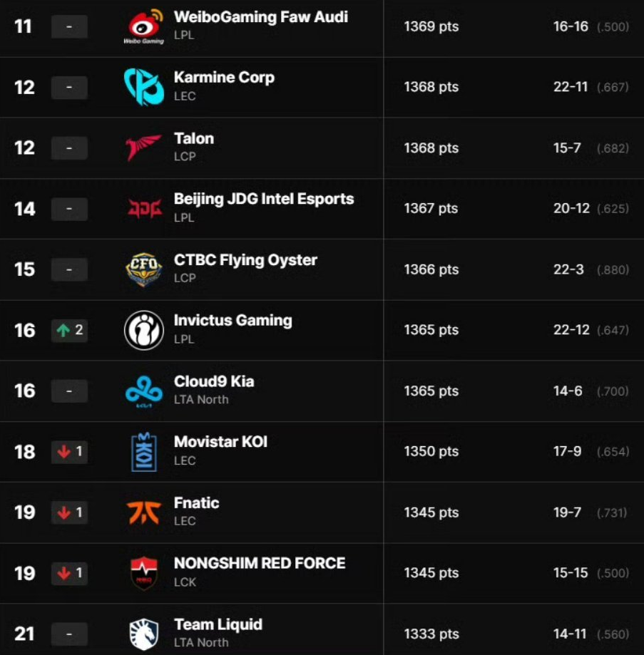Select the Fnatic team name
This screenshot has width=644, height=655.
click(196, 503)
